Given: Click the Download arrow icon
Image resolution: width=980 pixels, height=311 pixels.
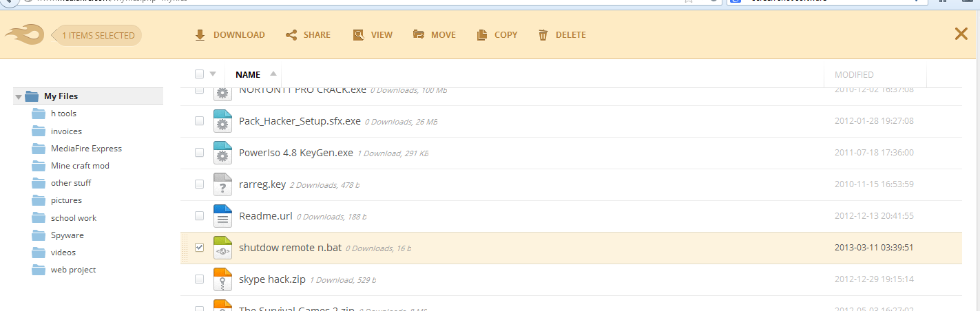Looking at the screenshot, I should pos(200,35).
